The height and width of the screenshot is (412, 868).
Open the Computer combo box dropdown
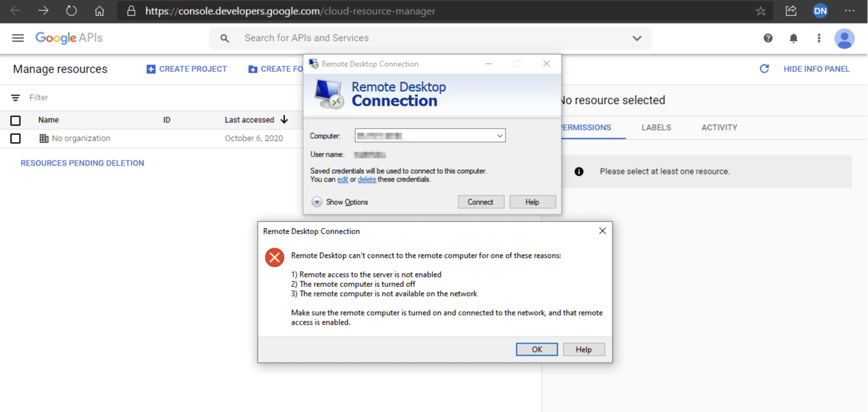[x=499, y=136]
